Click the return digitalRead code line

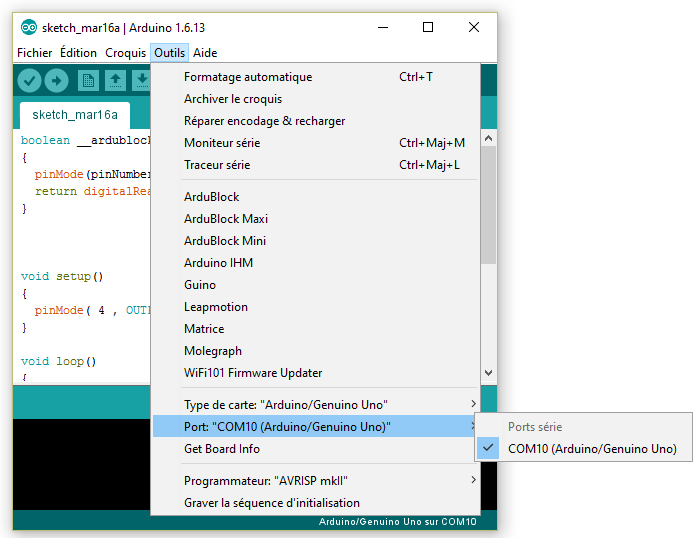(92, 192)
